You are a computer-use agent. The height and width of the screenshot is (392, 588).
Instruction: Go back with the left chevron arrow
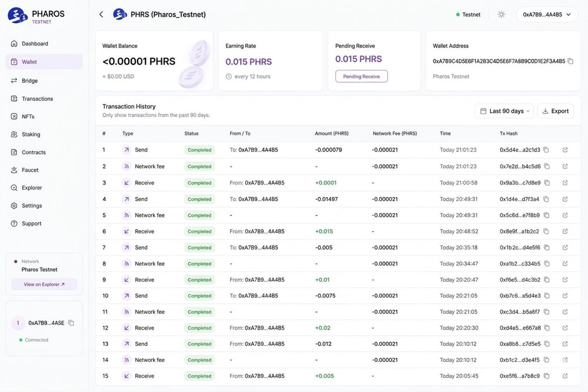101,15
